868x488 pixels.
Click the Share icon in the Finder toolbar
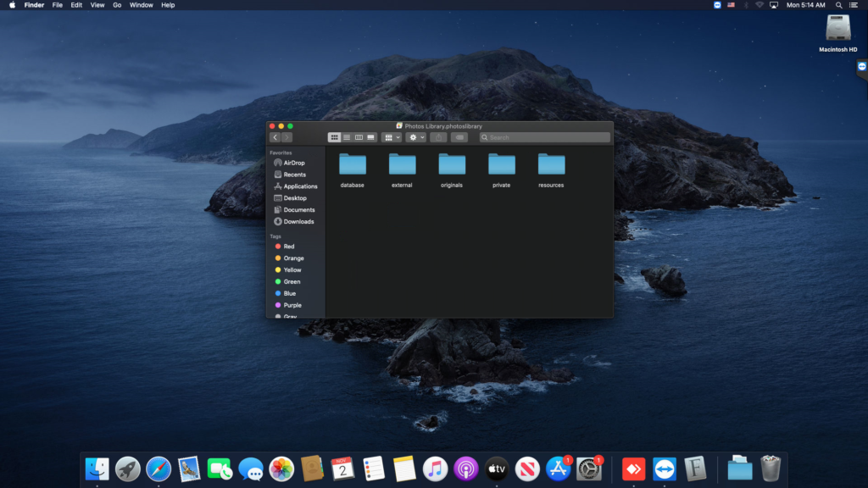(x=439, y=137)
